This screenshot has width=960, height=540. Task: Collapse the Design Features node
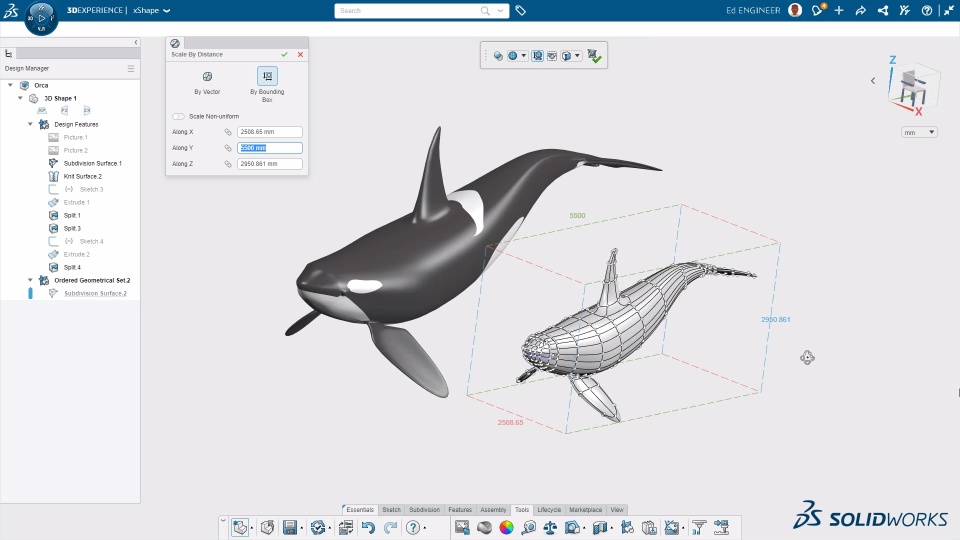click(x=30, y=124)
